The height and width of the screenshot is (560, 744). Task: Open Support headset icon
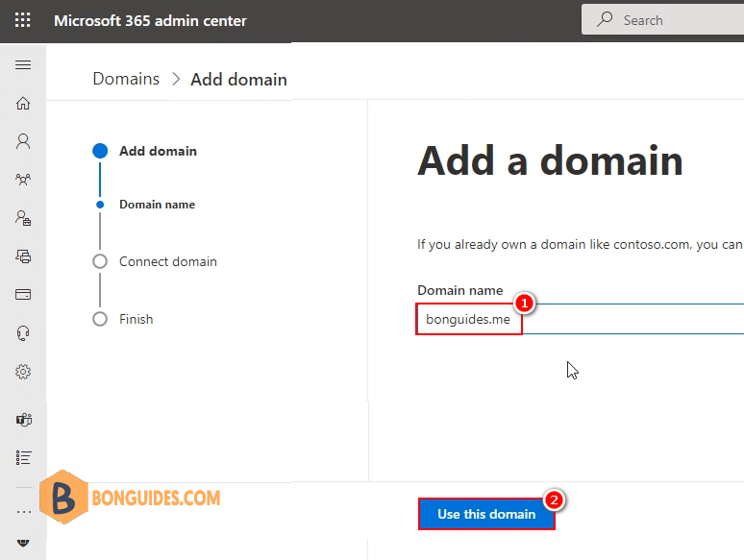coord(23,333)
